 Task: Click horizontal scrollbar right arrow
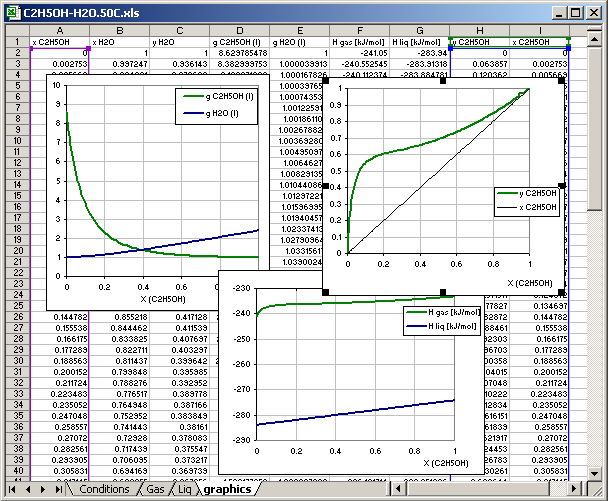coord(574,489)
